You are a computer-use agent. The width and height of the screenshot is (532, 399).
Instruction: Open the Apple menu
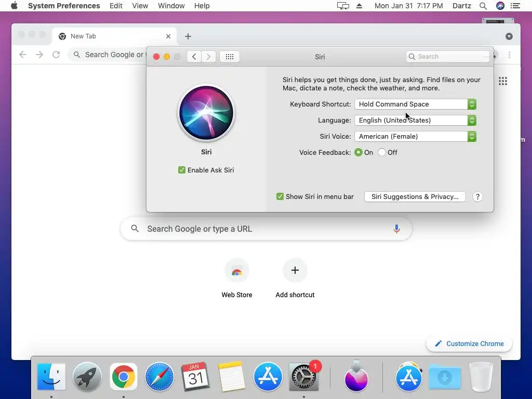[14, 6]
